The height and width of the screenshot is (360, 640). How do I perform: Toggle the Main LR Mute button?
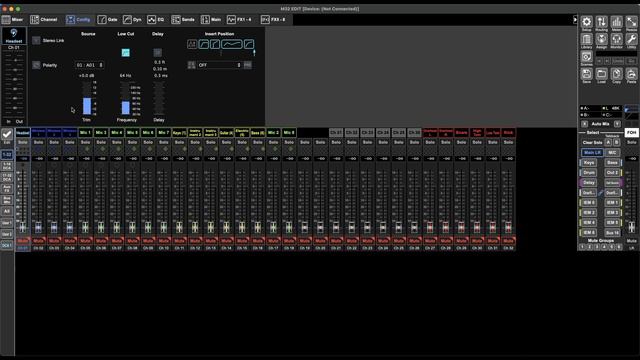pos(631,241)
